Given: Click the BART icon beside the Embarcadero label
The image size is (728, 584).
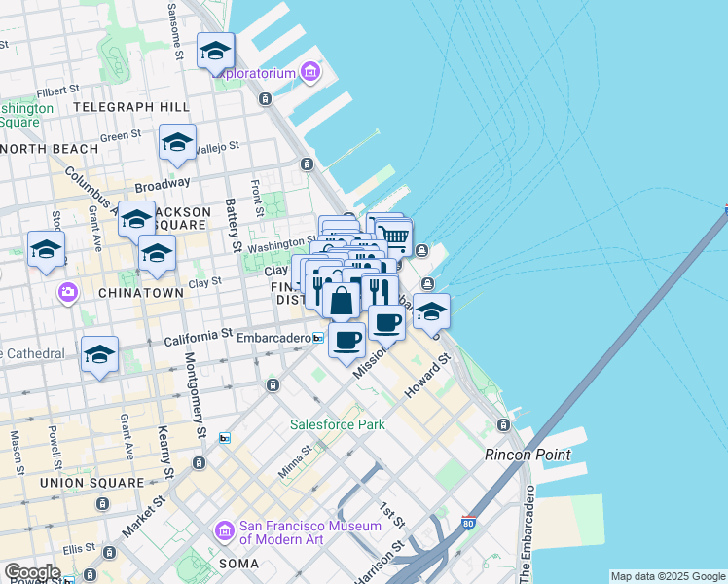Looking at the screenshot, I should (318, 338).
